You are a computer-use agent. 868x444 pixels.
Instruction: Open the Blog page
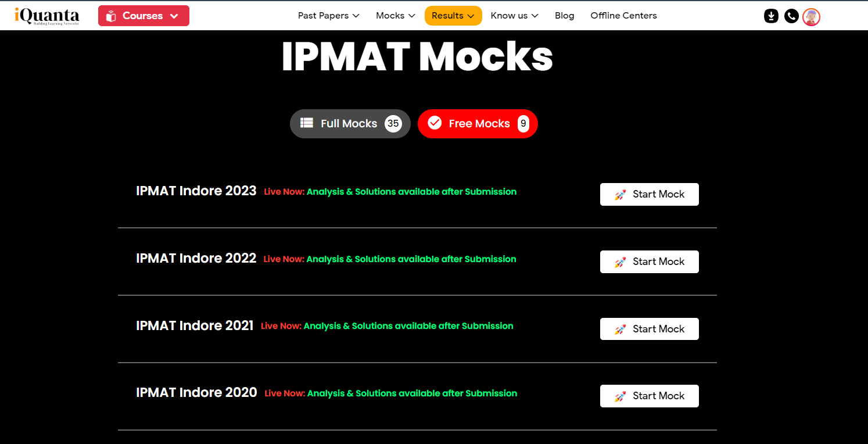coord(564,16)
